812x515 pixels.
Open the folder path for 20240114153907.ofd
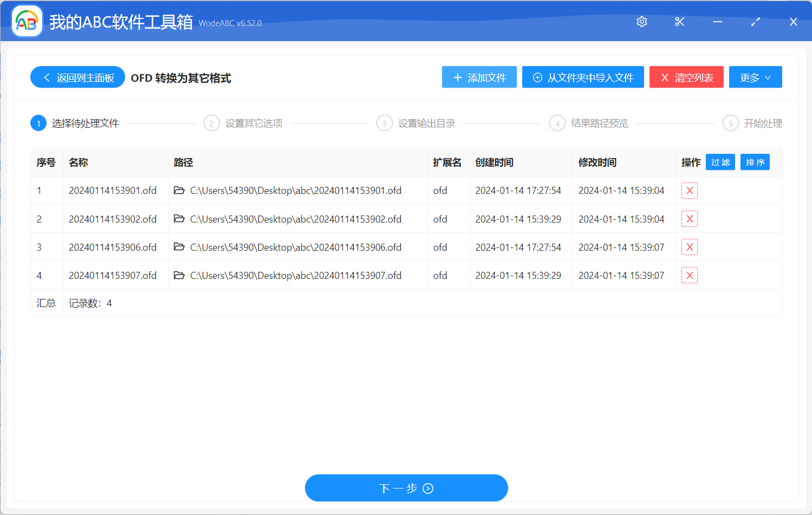coord(179,275)
